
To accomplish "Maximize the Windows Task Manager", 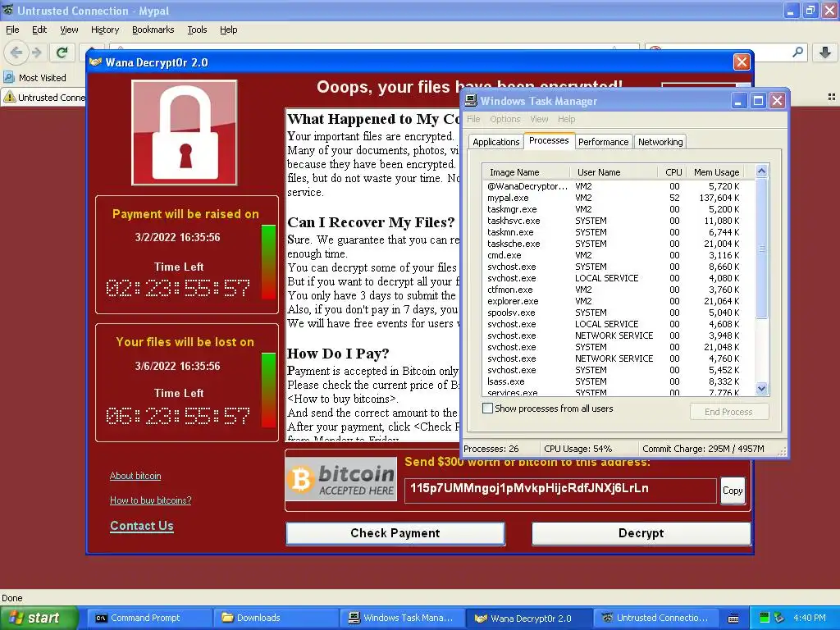I will coord(758,101).
